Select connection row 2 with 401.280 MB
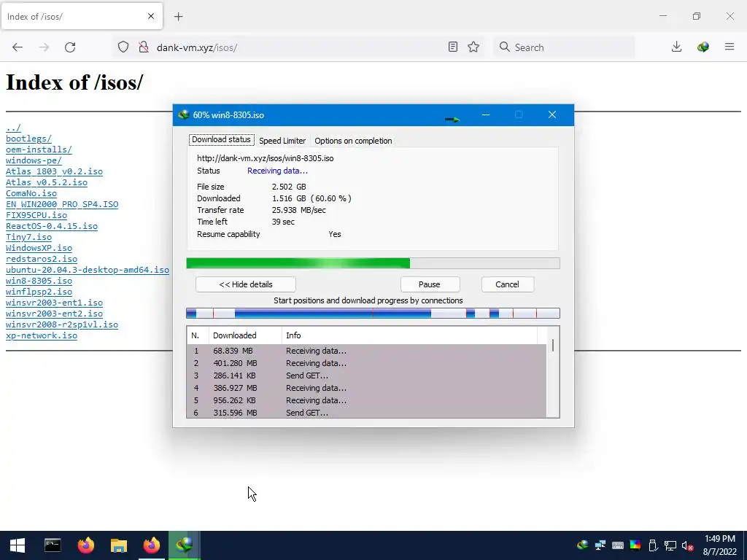 click(x=367, y=363)
